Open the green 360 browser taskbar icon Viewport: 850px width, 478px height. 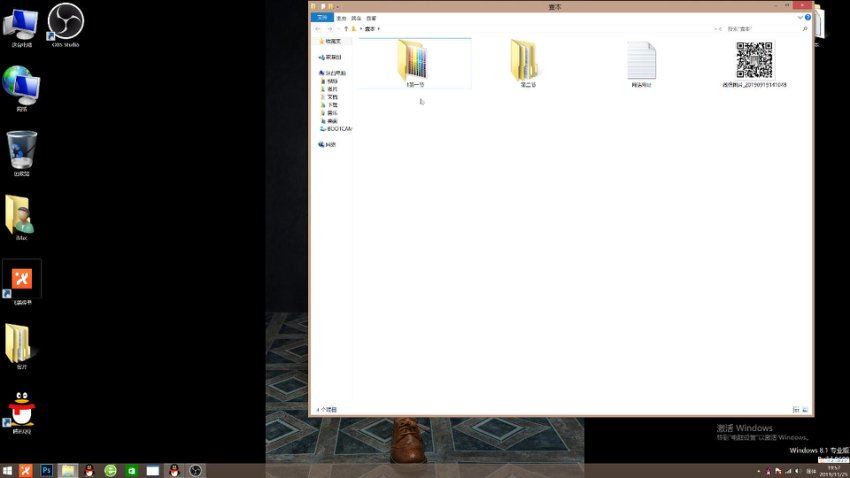tap(111, 470)
